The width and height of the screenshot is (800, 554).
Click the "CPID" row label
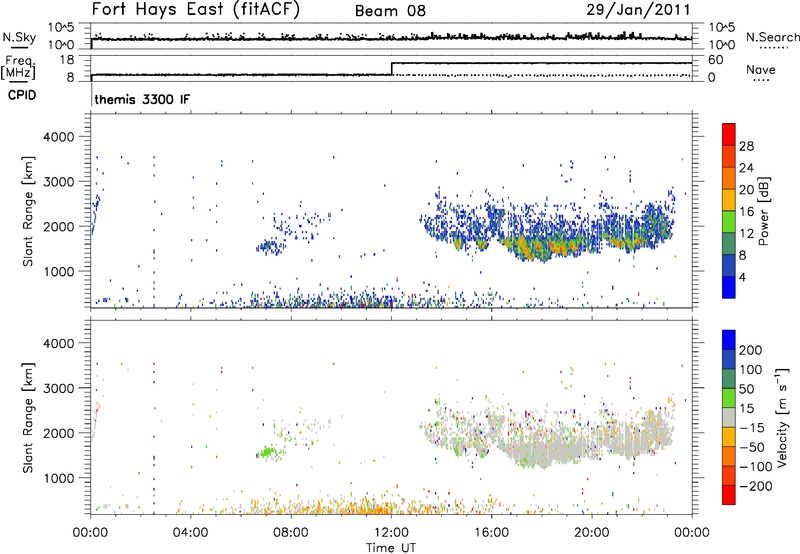pyautogui.click(x=22, y=95)
